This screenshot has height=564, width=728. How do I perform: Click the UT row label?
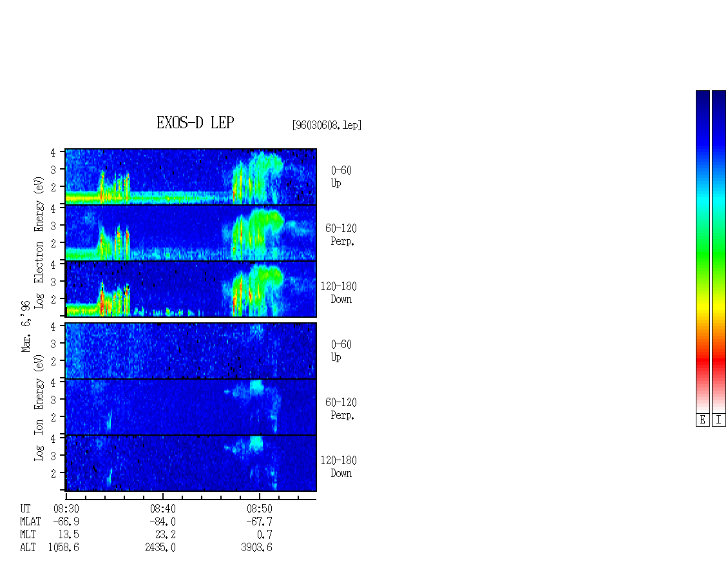coord(25,509)
